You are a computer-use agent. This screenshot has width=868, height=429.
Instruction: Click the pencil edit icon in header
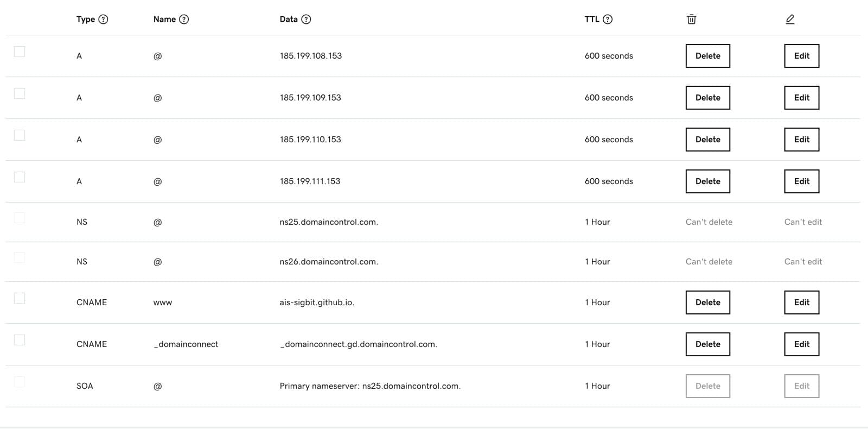[790, 20]
